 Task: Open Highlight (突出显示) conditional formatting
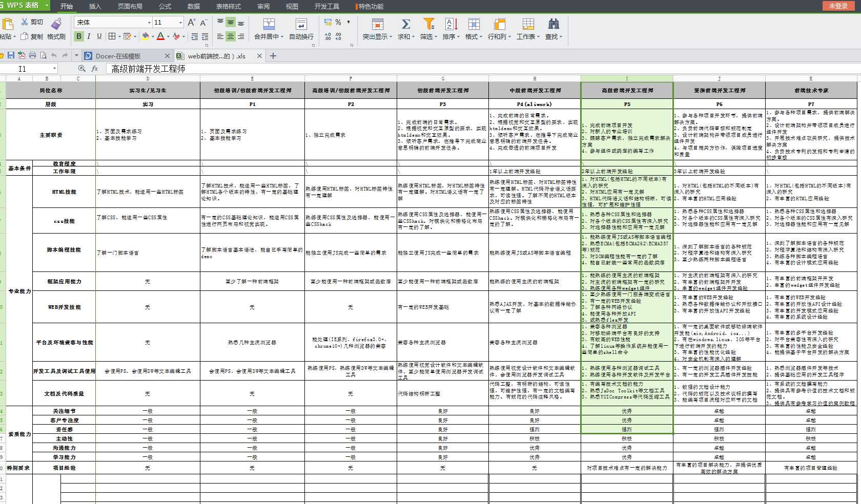(x=377, y=29)
